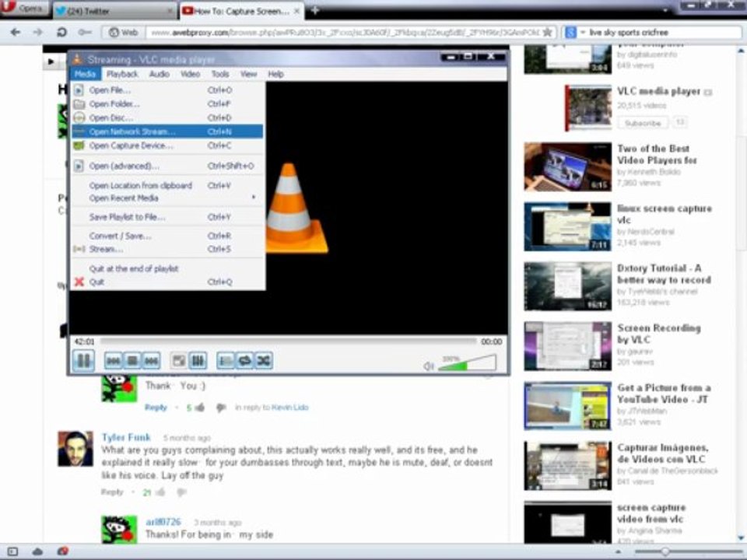Choose Open Network Stream... entry
Viewport: 747px width, 560px height.
pos(167,131)
